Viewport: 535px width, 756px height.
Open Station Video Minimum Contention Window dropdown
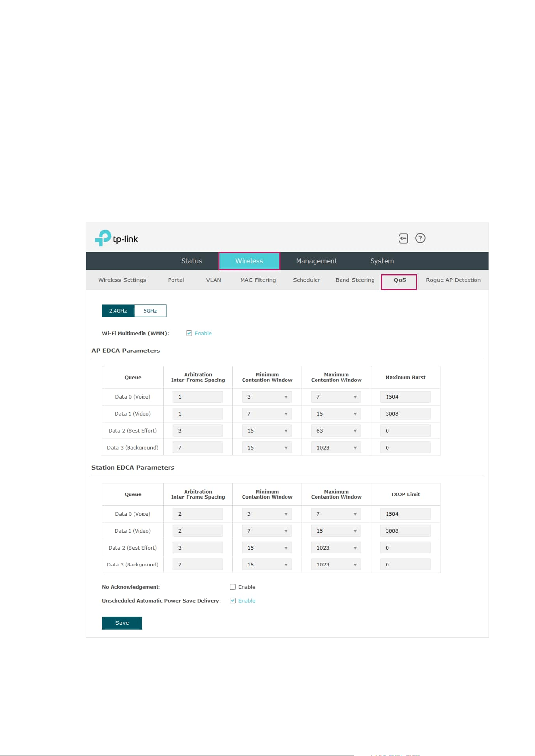click(x=267, y=531)
